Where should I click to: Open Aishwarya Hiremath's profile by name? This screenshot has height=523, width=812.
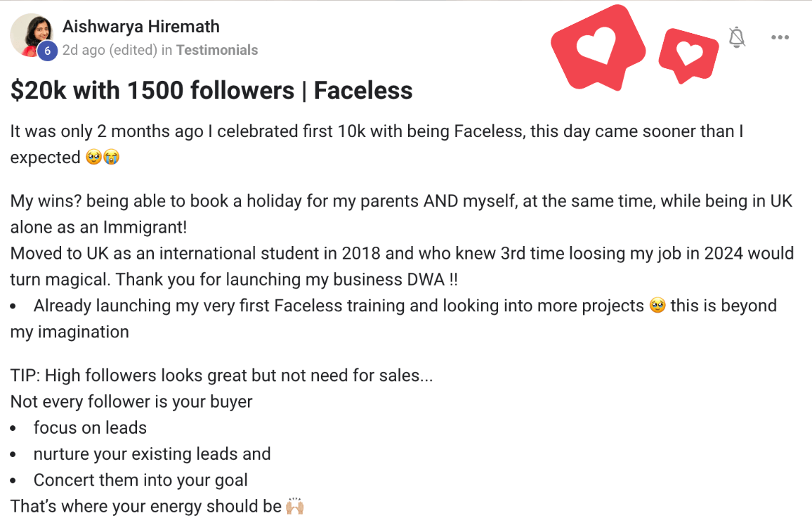tap(140, 27)
